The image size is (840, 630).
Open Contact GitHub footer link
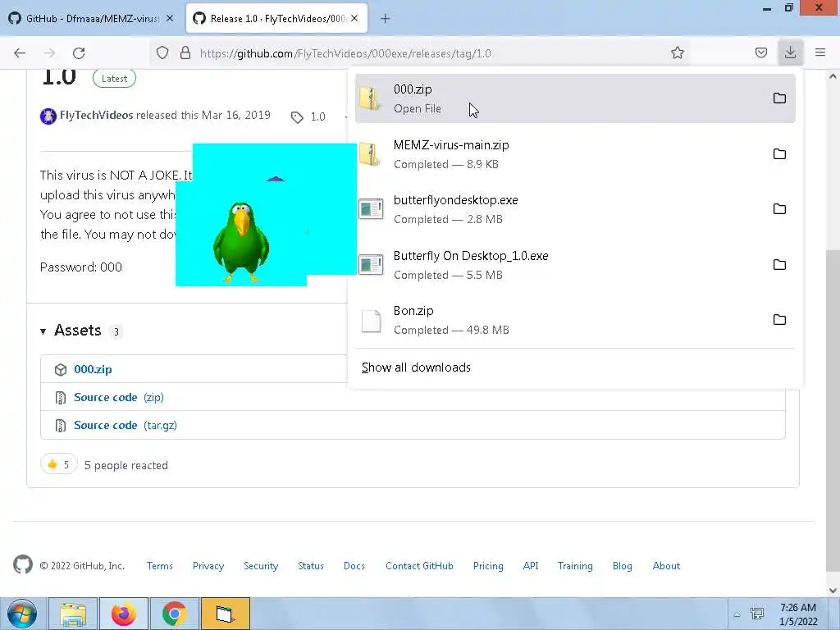[x=419, y=566]
